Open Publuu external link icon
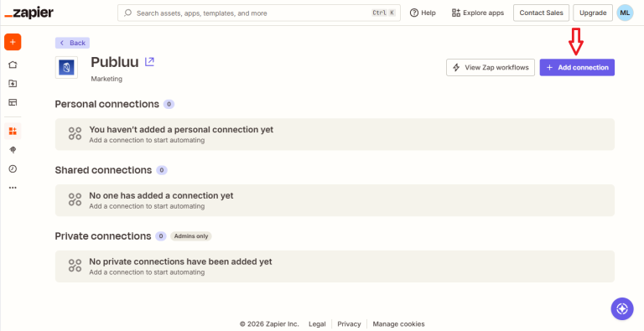This screenshot has height=331, width=644. coord(149,62)
